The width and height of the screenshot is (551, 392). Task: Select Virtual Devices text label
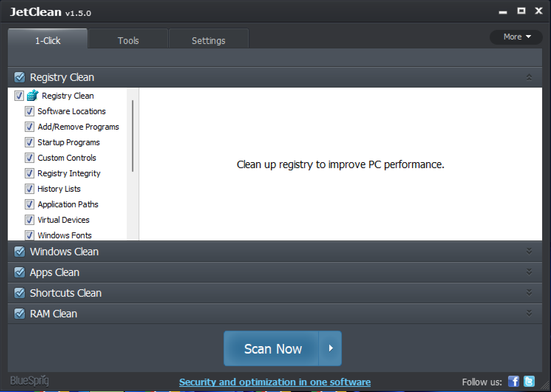click(64, 220)
